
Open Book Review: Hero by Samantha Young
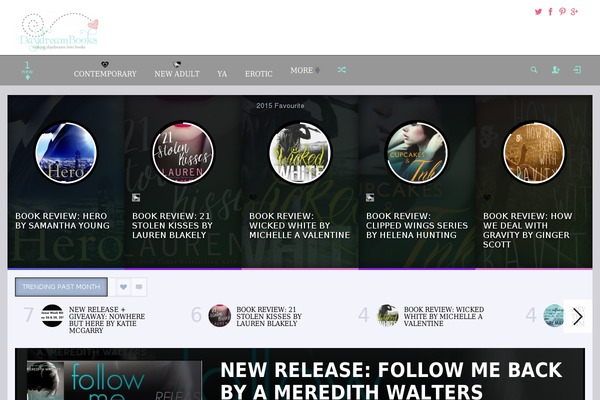tap(62, 221)
